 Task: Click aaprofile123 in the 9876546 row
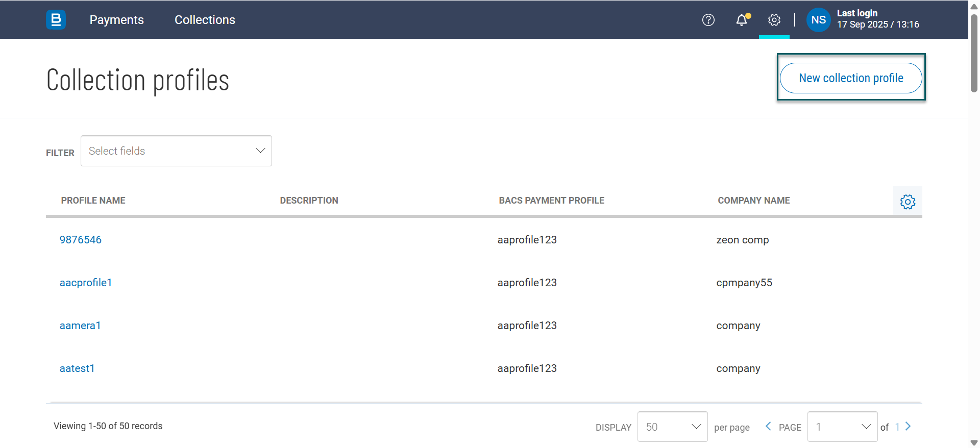[527, 240]
